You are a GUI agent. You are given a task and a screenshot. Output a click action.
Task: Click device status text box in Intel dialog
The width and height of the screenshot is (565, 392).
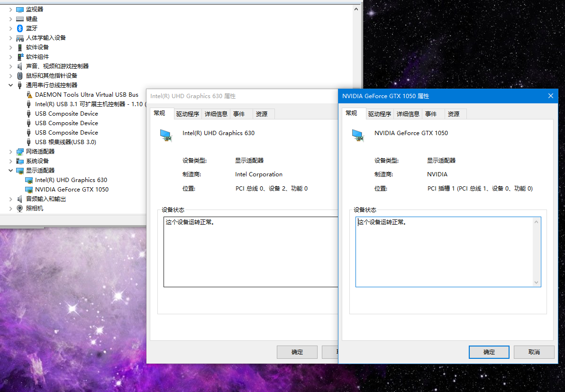[251, 252]
